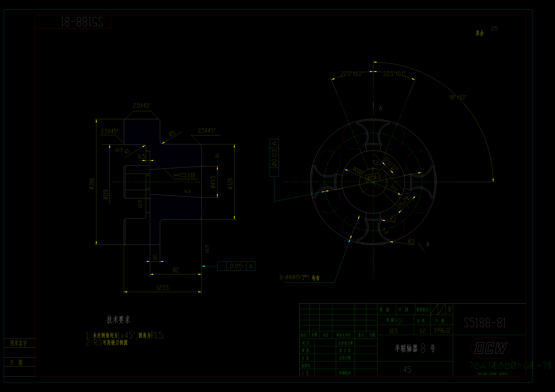
Task: Click the R5 fillet radius label
Action: click(172, 134)
